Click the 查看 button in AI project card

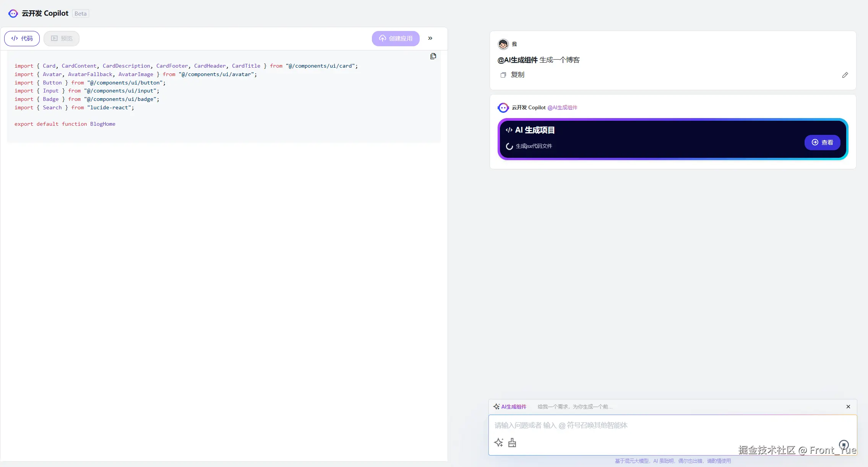click(x=822, y=142)
